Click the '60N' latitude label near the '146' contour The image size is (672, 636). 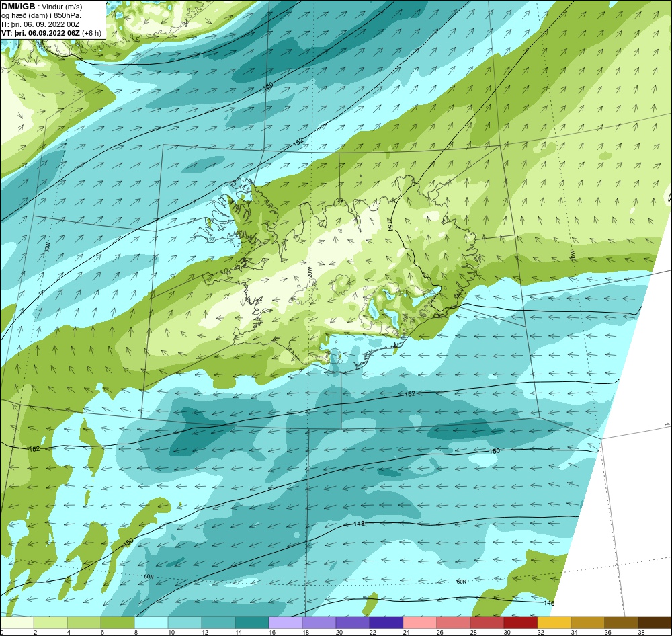[461, 582]
